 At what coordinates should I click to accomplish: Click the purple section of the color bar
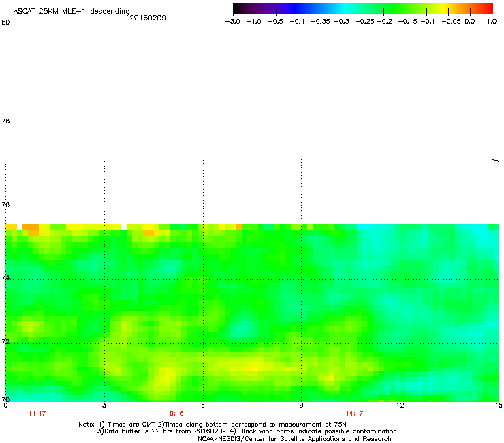point(273,8)
